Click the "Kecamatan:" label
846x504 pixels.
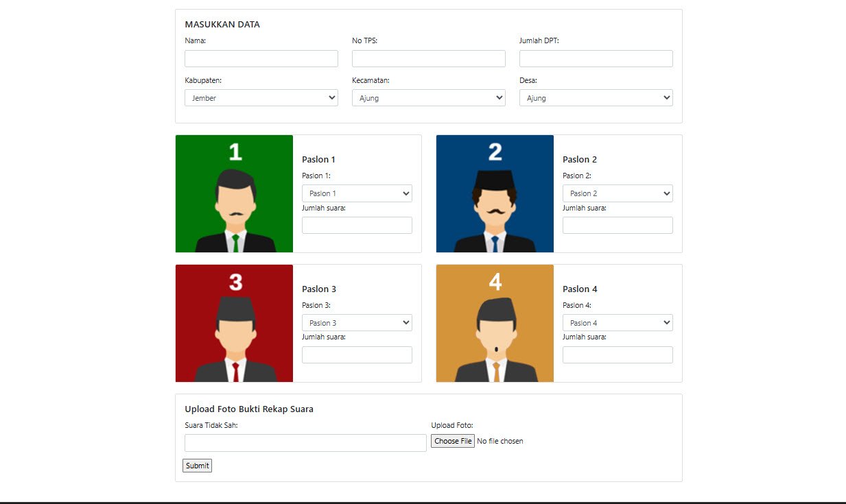click(371, 80)
